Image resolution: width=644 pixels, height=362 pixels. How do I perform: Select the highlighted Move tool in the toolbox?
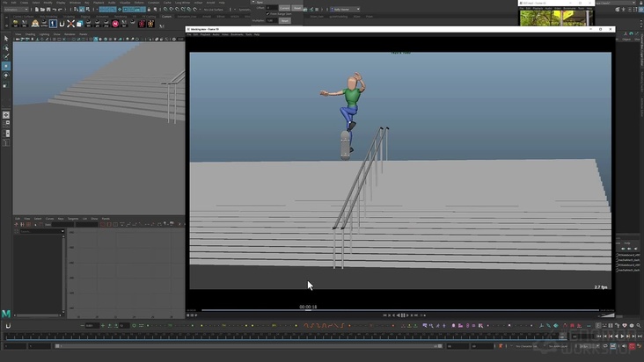click(x=6, y=66)
